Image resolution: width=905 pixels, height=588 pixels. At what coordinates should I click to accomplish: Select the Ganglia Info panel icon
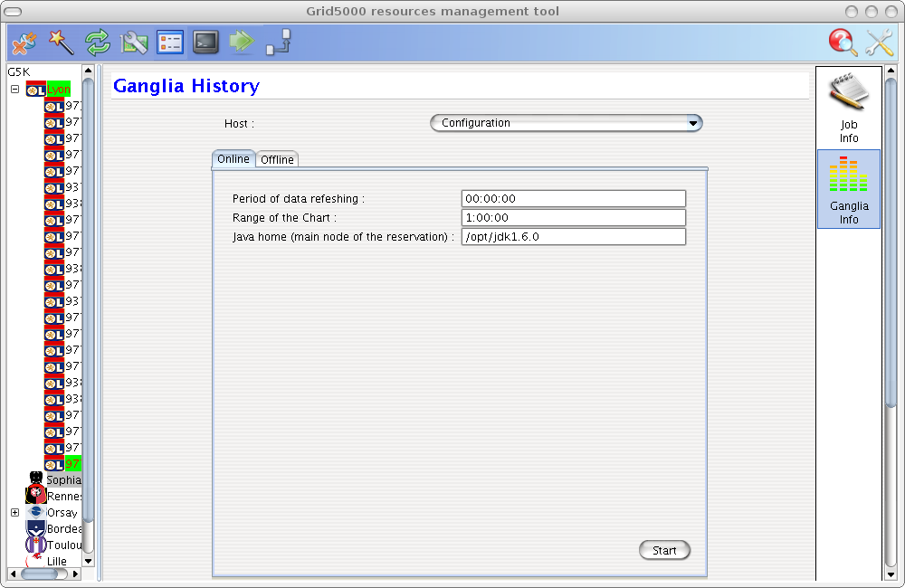[849, 189]
